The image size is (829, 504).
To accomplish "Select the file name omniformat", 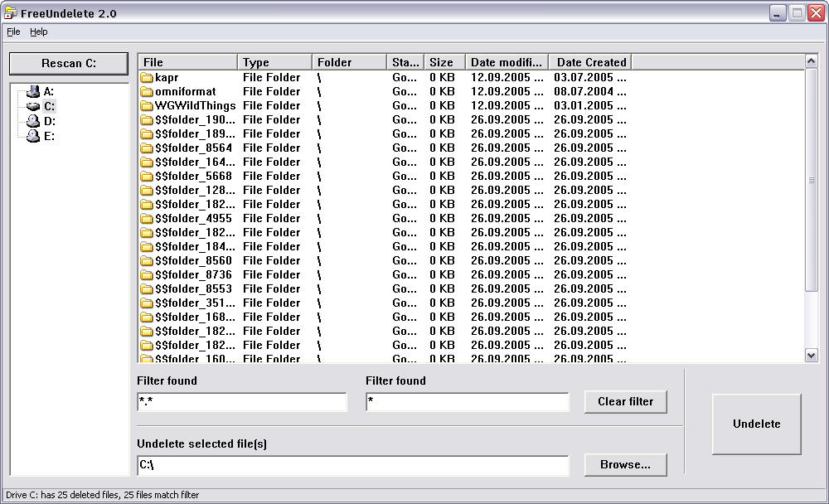I will (185, 91).
